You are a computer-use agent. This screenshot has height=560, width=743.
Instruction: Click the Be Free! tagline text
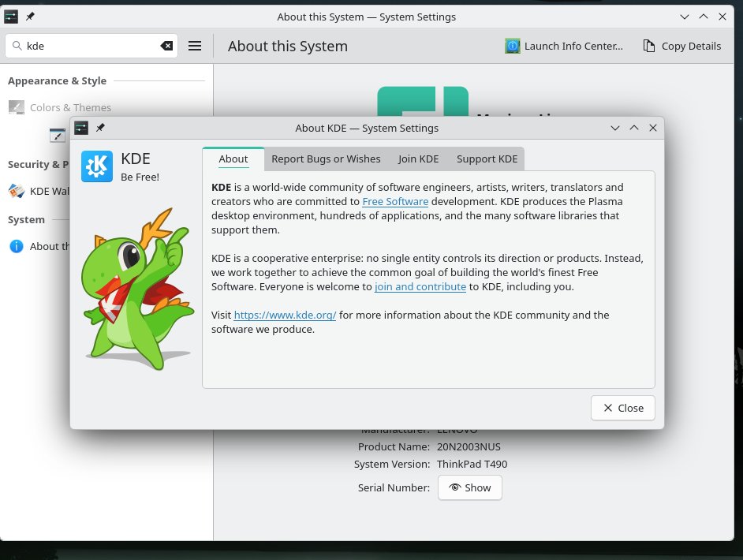tap(140, 177)
